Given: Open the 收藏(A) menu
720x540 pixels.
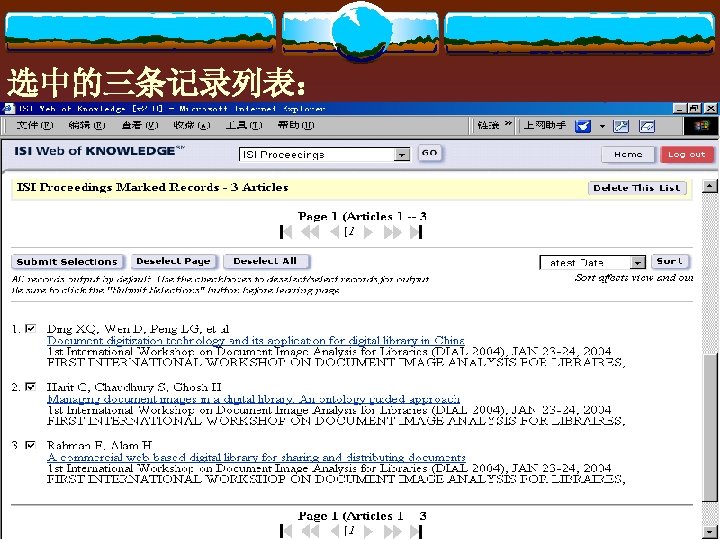Looking at the screenshot, I should click(x=191, y=125).
